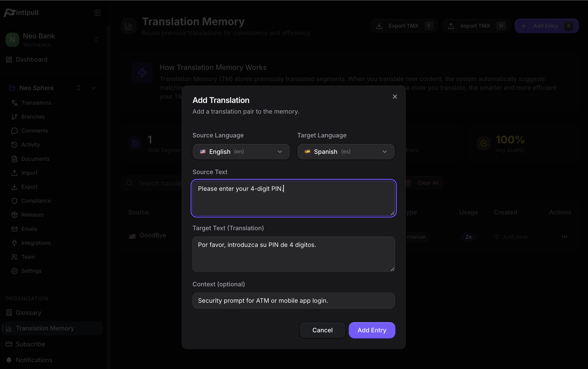Open the Source Language dropdown
The image size is (588, 369).
click(241, 152)
